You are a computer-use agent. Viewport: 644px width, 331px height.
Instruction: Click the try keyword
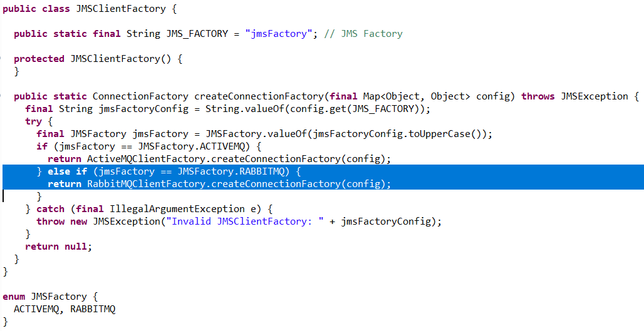click(33, 121)
